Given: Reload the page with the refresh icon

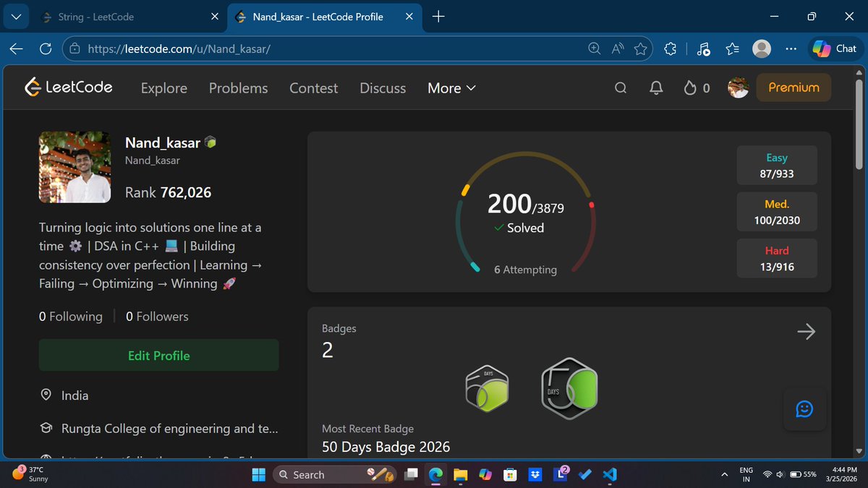Looking at the screenshot, I should [46, 48].
